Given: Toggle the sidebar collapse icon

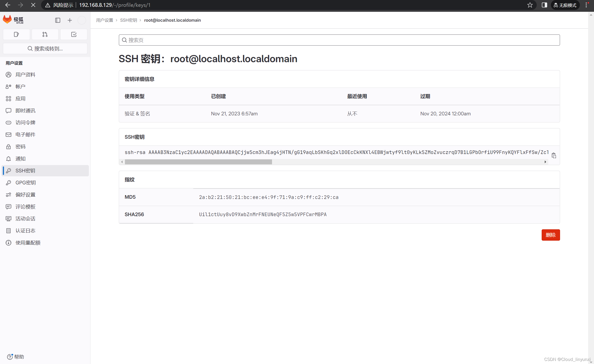Looking at the screenshot, I should (58, 20).
